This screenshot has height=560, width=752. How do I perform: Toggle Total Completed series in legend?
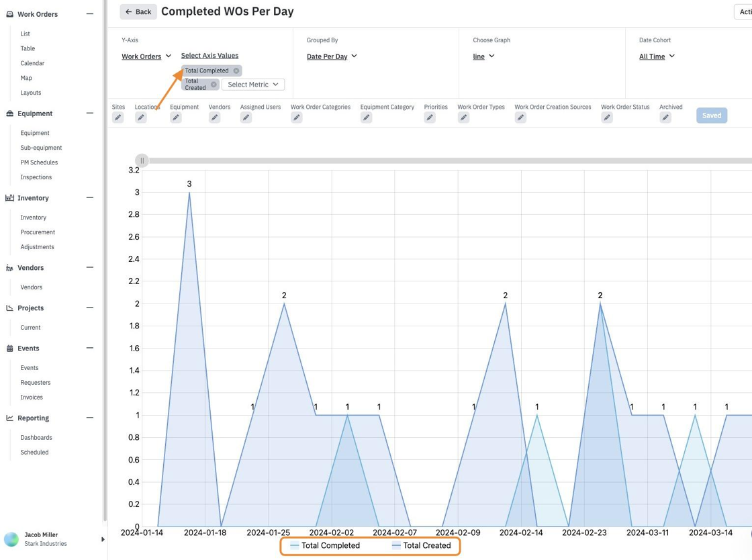pos(325,546)
